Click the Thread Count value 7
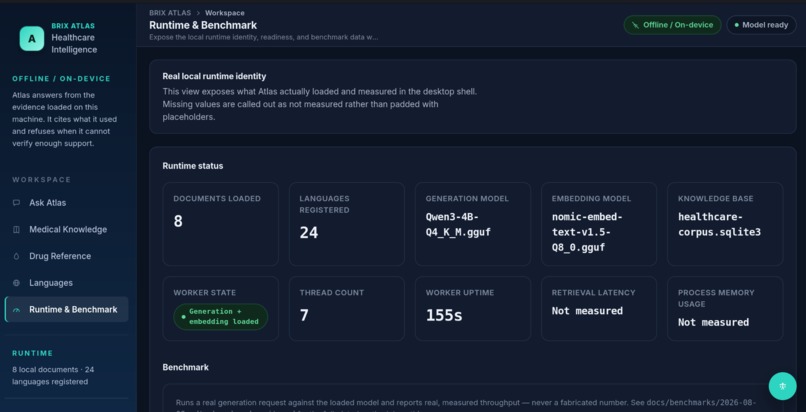Viewport: 806px width, 412px height. click(304, 315)
